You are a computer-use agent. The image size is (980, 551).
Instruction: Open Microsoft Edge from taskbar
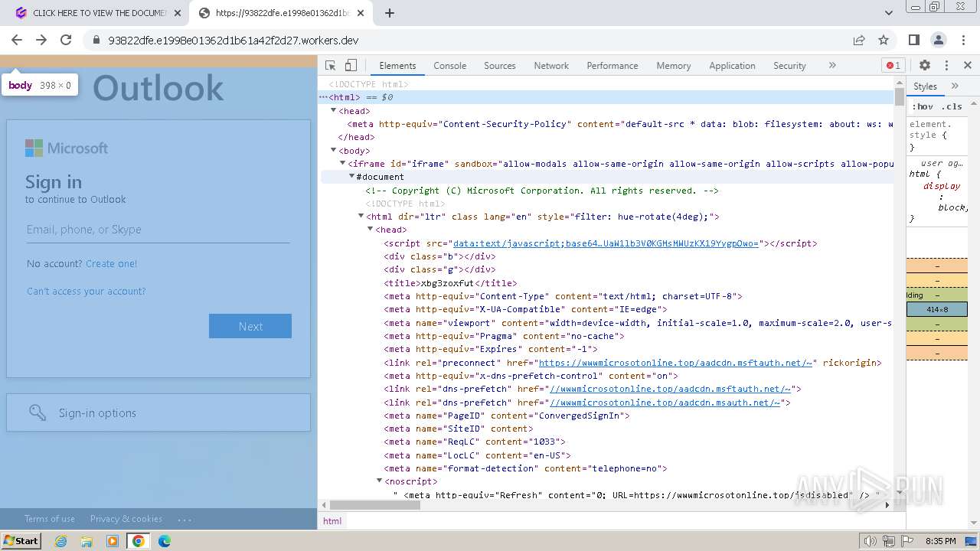pyautogui.click(x=165, y=541)
